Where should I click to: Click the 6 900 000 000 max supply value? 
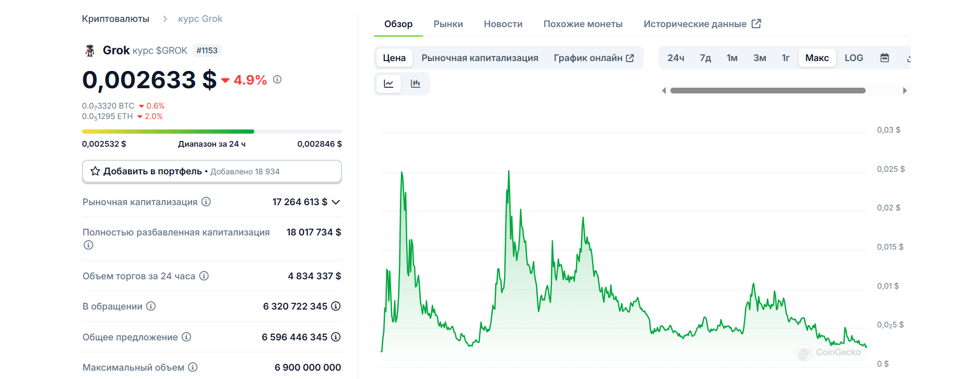tap(308, 368)
